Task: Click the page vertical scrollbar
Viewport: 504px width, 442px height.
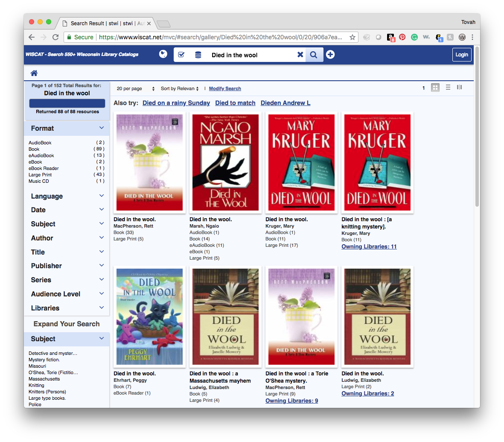Action: [477, 127]
